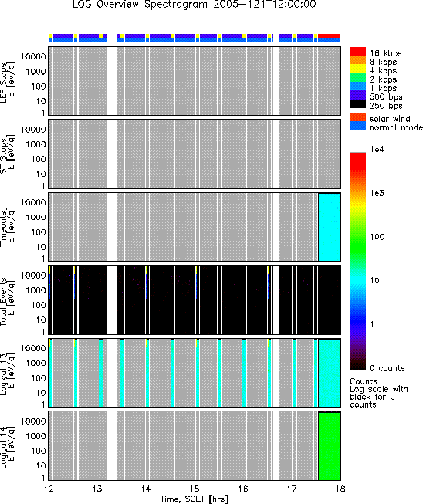Click the white data gap in LEF Stops panel

coord(112,81)
